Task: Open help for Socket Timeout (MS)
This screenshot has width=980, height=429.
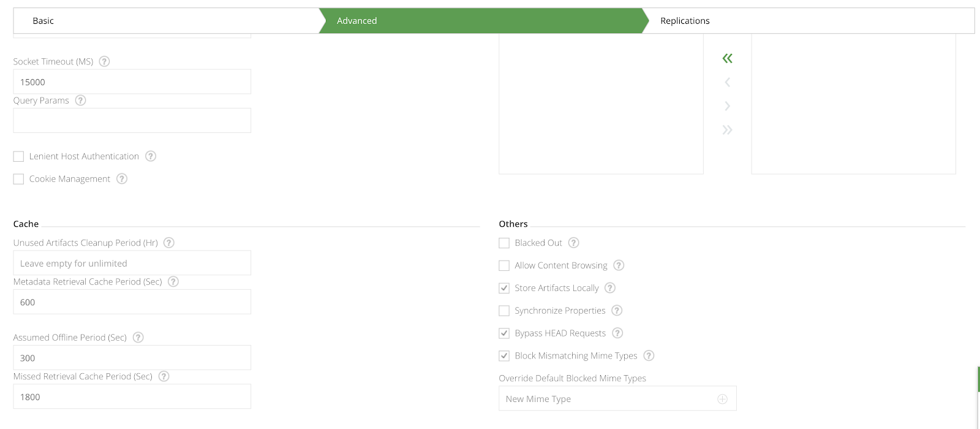Action: tap(104, 61)
